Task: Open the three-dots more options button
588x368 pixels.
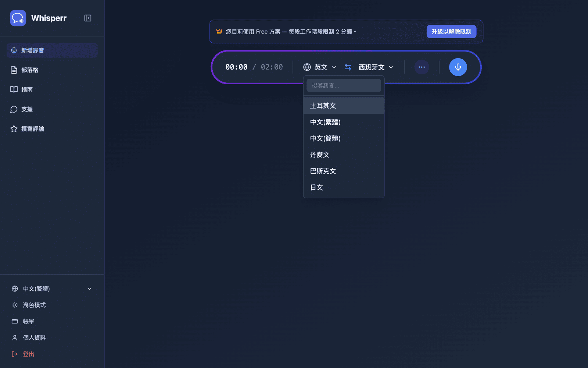Action: 422,67
